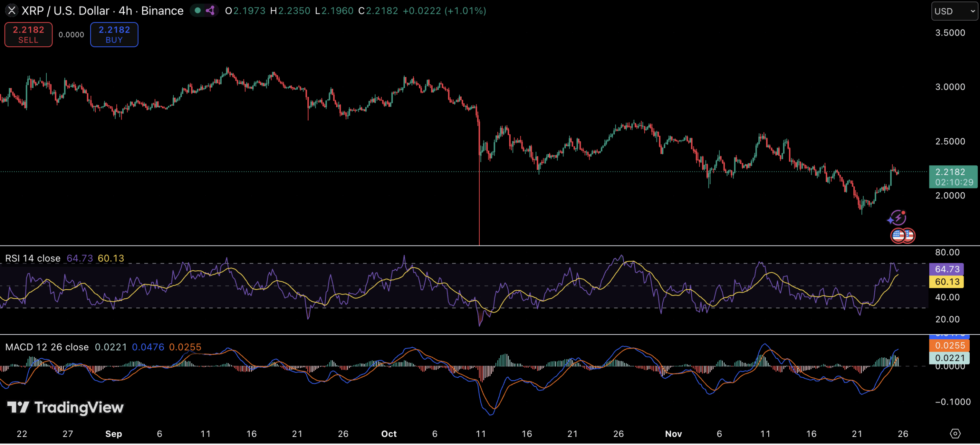Click the purple data-source nodes icon
This screenshot has width=980, height=445.
tap(210, 10)
